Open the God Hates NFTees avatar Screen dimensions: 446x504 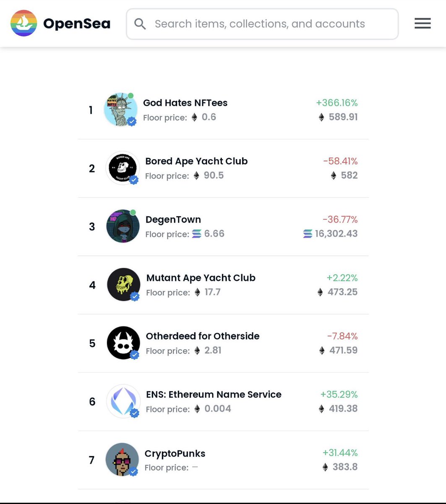click(x=120, y=110)
